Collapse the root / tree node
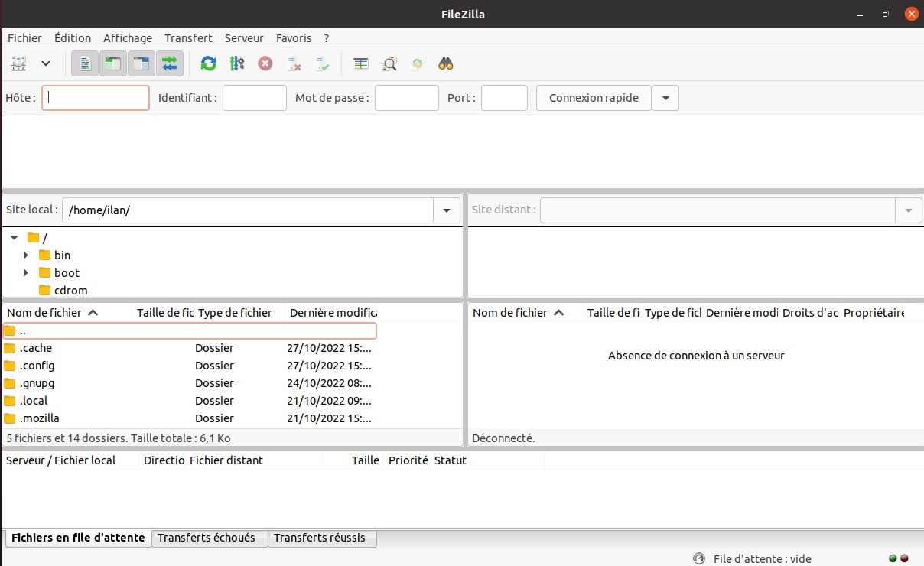The image size is (924, 566). click(x=14, y=238)
